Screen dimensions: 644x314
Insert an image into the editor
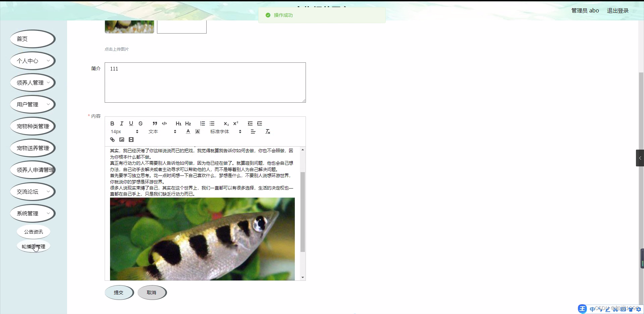tap(122, 140)
